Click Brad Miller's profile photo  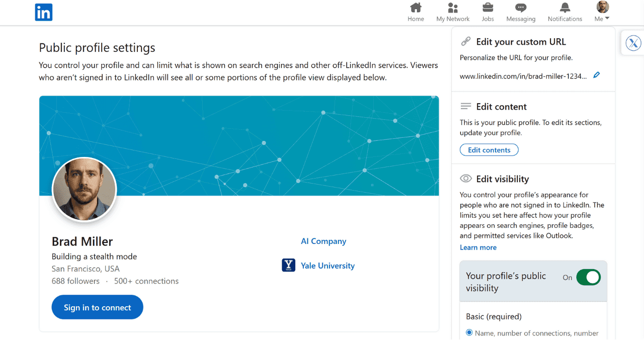pyautogui.click(x=84, y=189)
